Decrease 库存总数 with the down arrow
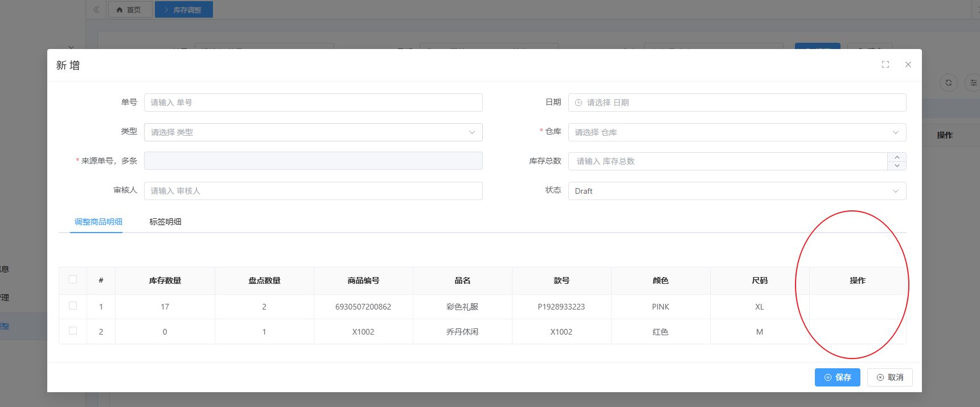The width and height of the screenshot is (980, 407). 897,166
